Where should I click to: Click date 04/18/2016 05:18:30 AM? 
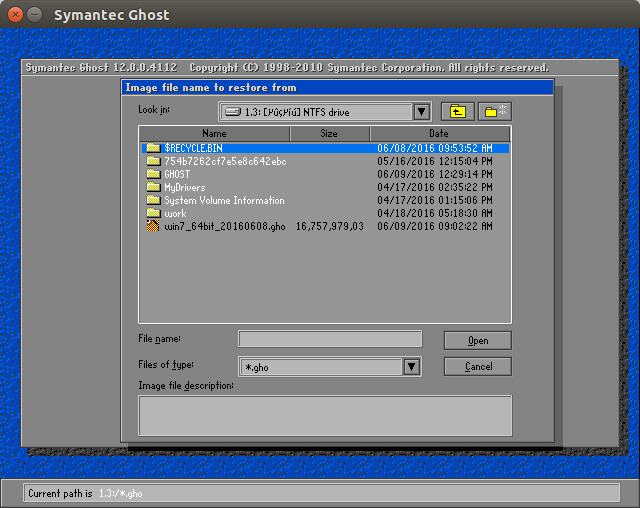[x=435, y=213]
